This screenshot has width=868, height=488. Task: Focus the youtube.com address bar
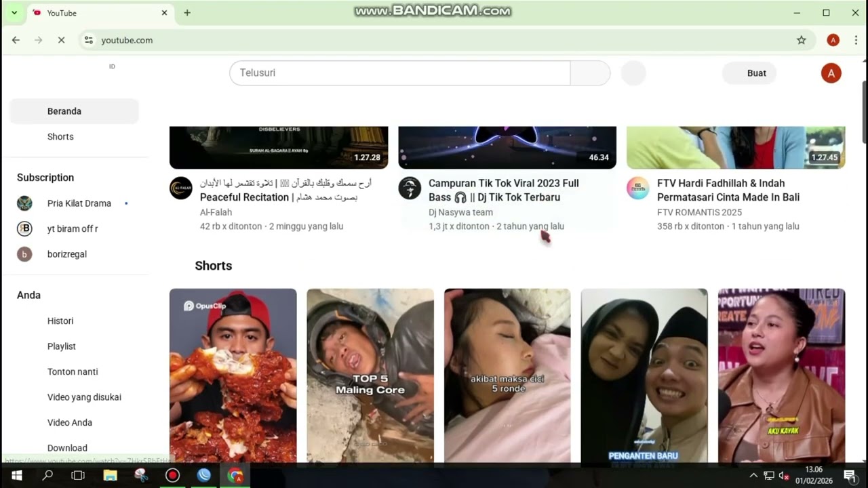(x=448, y=40)
